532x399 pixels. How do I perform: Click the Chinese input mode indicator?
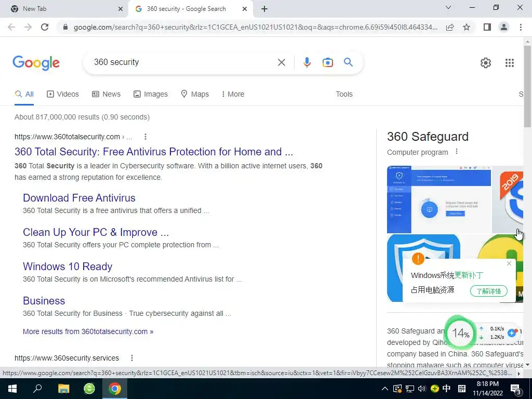point(446,389)
